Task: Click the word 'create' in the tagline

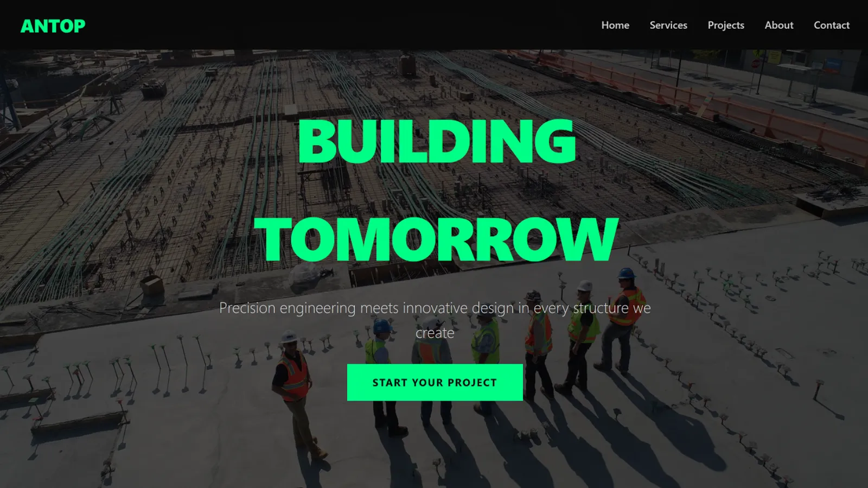Action: click(435, 333)
